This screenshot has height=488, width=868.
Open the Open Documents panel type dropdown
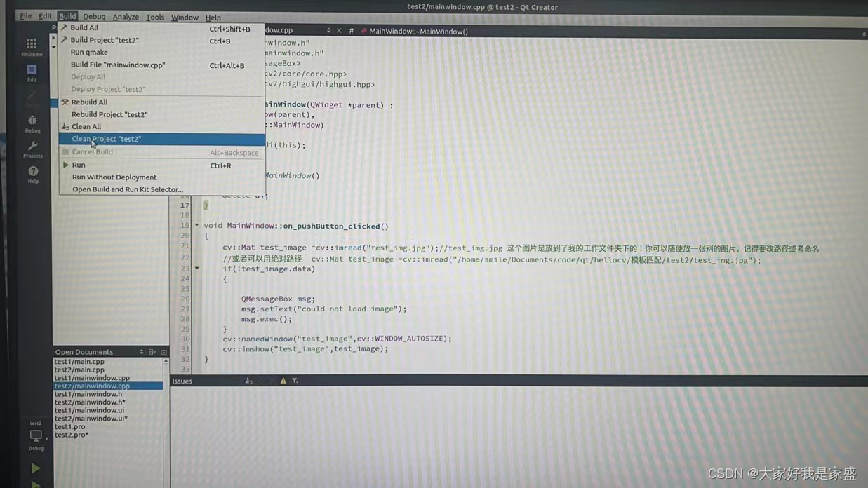142,352
